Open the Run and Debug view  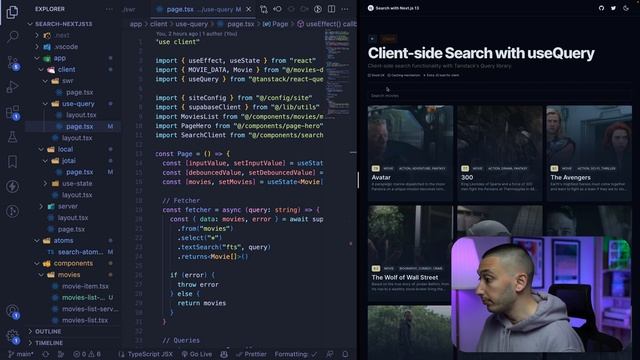coord(12,87)
